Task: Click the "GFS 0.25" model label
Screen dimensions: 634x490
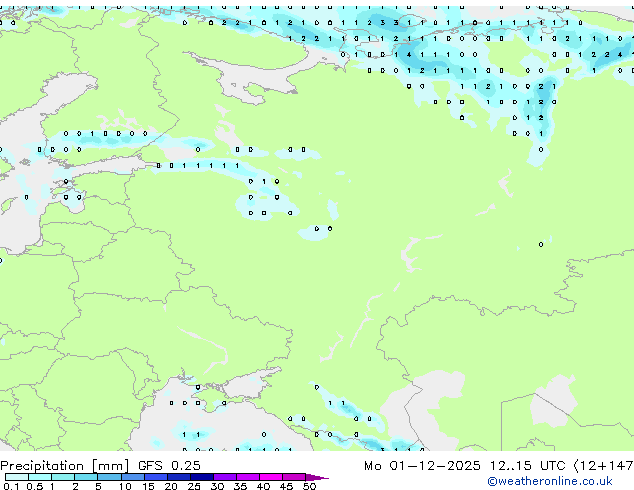Action: point(169,466)
